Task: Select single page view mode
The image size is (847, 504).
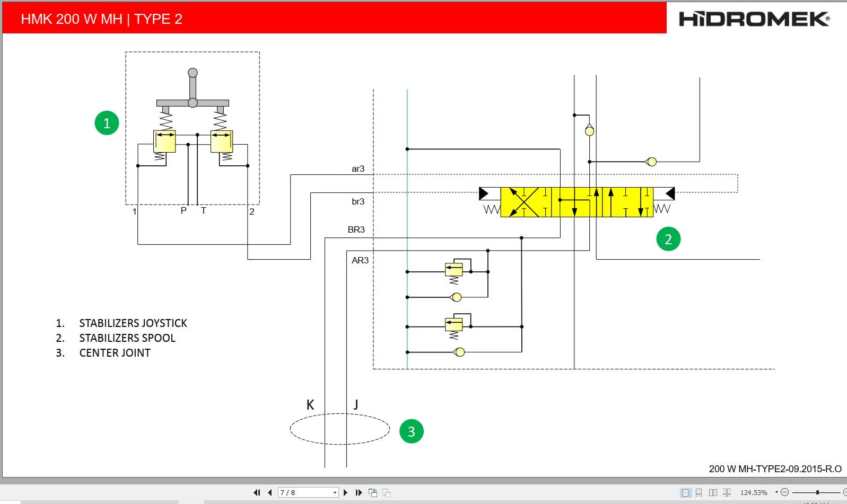Action: coord(686,492)
